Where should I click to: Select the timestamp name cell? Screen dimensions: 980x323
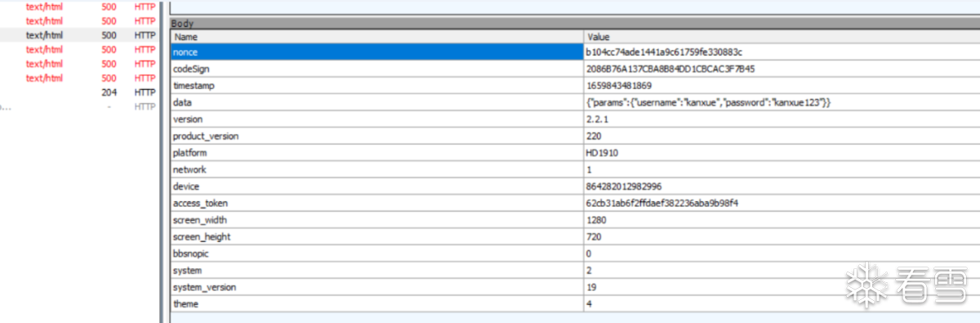[x=376, y=85]
